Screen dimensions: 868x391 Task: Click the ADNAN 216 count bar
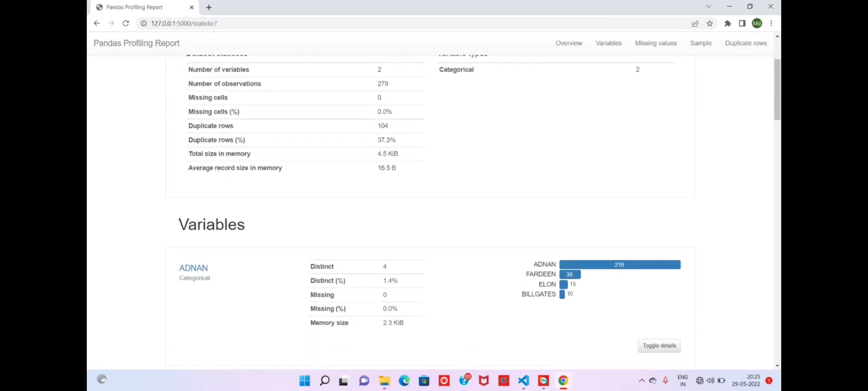tap(620, 265)
